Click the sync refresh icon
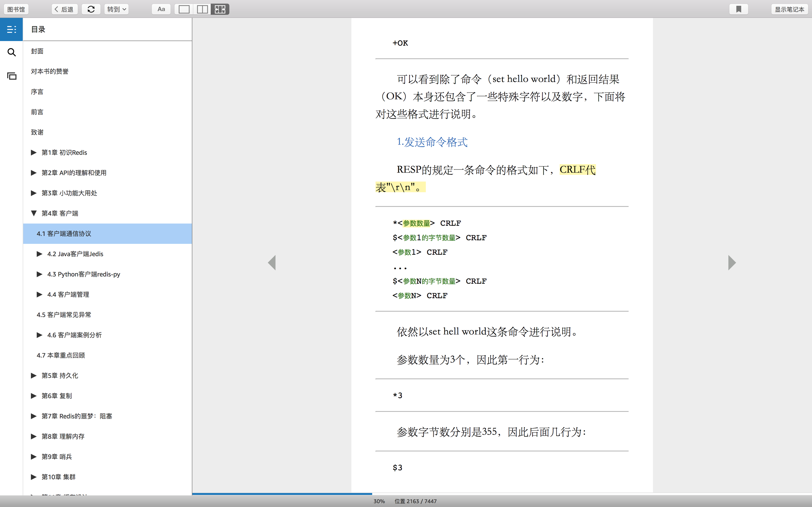 tap(91, 9)
